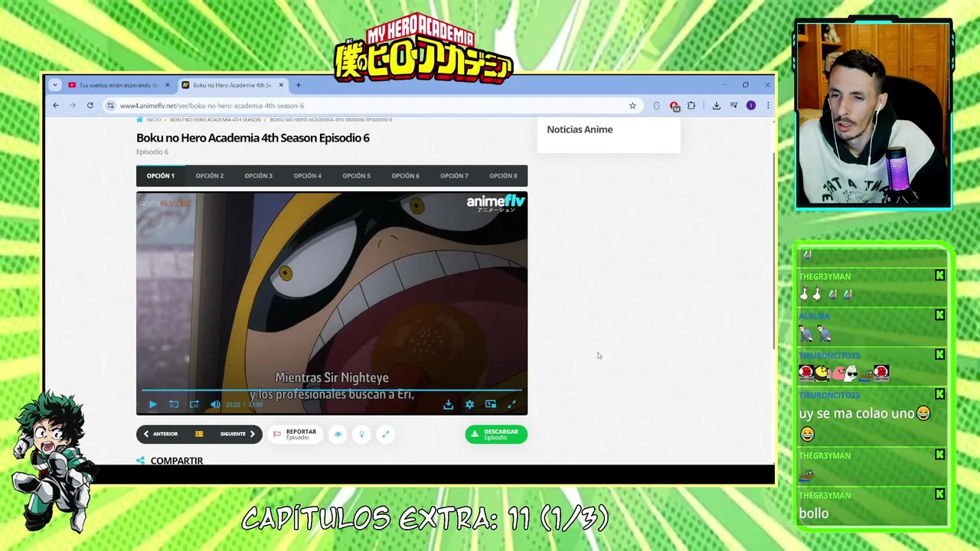Click chat message 'uy se ma colao uno'
Viewport: 980px width, 551px height.
[x=856, y=413]
